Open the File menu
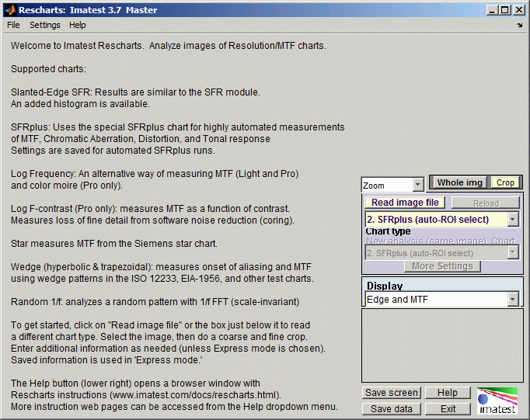This screenshot has height=420, width=530. point(13,25)
